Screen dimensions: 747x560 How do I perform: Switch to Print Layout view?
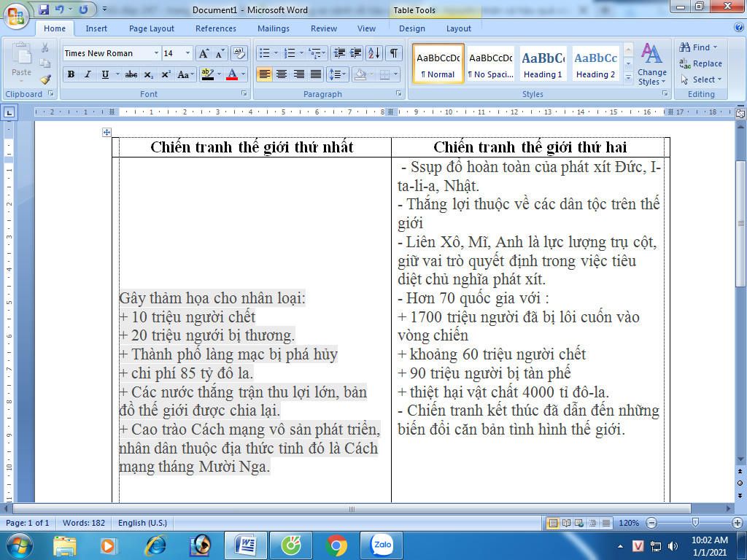click(553, 523)
